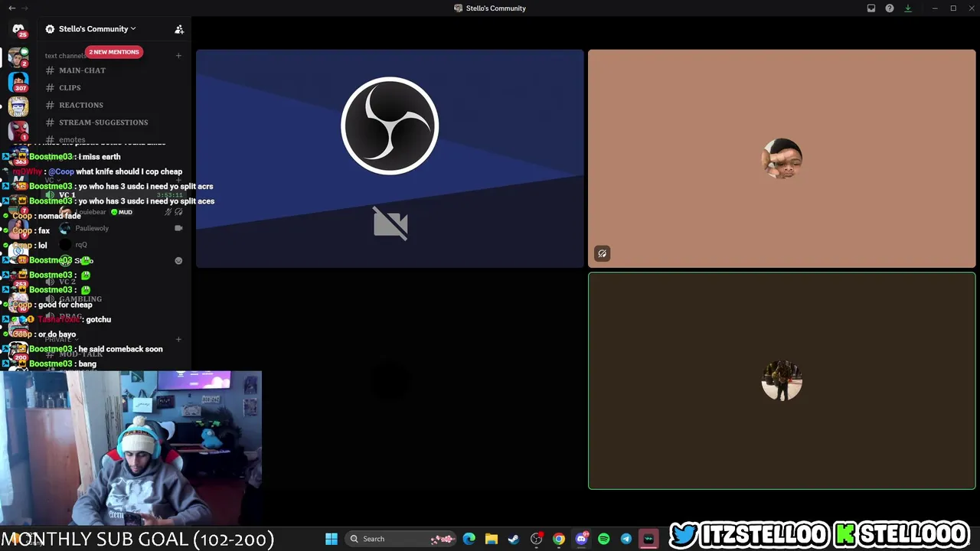The height and width of the screenshot is (551, 980).
Task: Add a channel with the private category plus icon
Action: pos(178,339)
